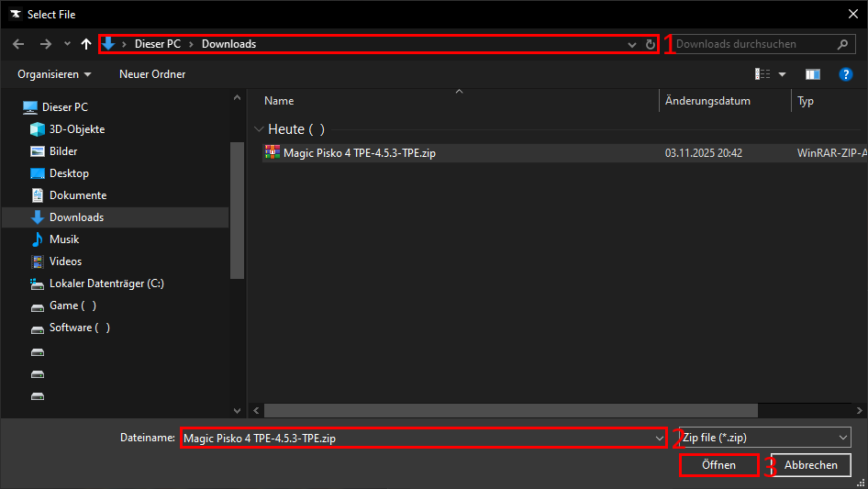Click the Abbrechen button
Screen dimensions: 868x489
[x=810, y=465]
